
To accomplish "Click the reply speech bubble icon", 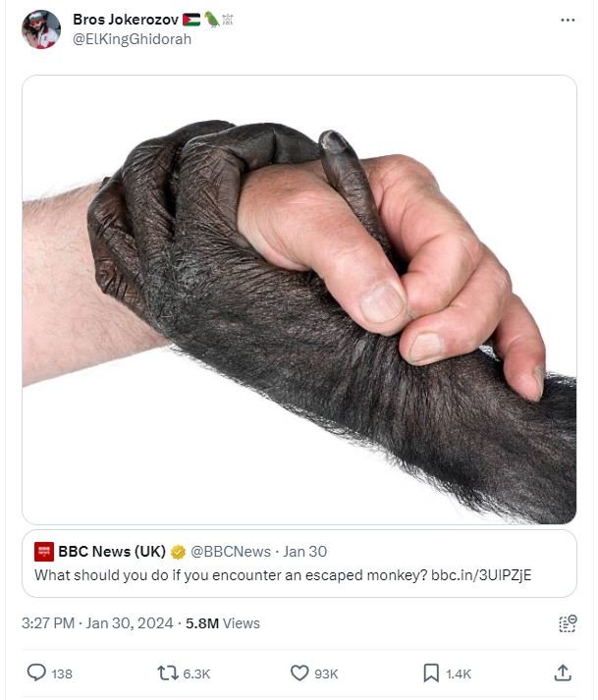I will click(36, 673).
